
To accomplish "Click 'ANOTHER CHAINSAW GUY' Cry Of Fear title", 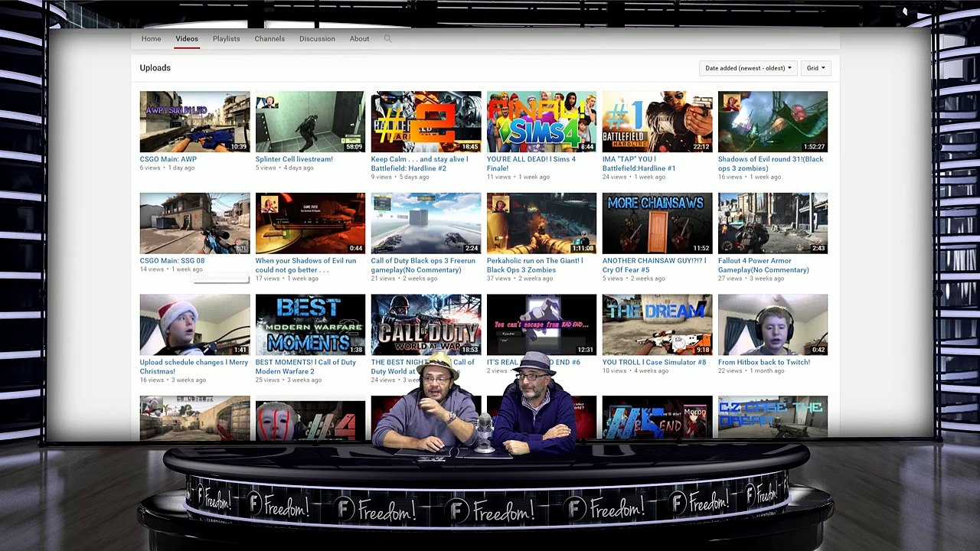I will click(655, 266).
